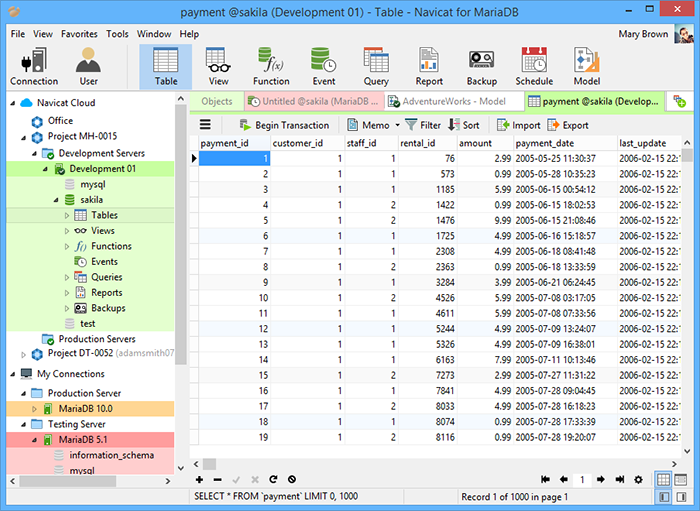The width and height of the screenshot is (700, 511).
Task: Expand the Queries node
Action: click(67, 278)
